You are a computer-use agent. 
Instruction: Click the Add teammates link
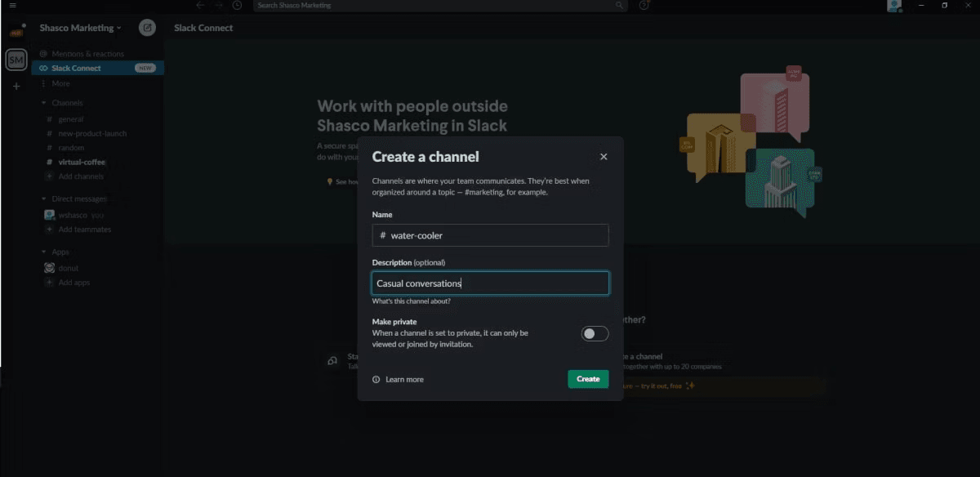[x=85, y=230]
